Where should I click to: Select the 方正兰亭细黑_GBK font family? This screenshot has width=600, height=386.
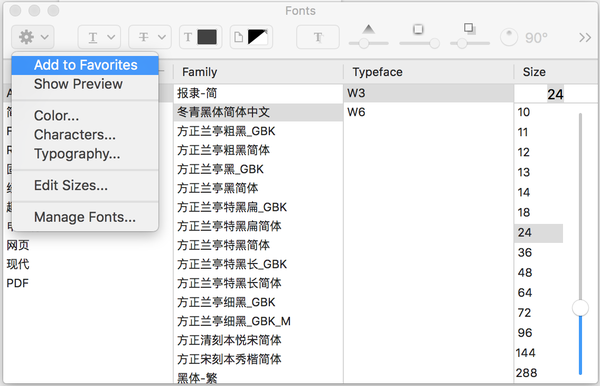pyautogui.click(x=258, y=302)
